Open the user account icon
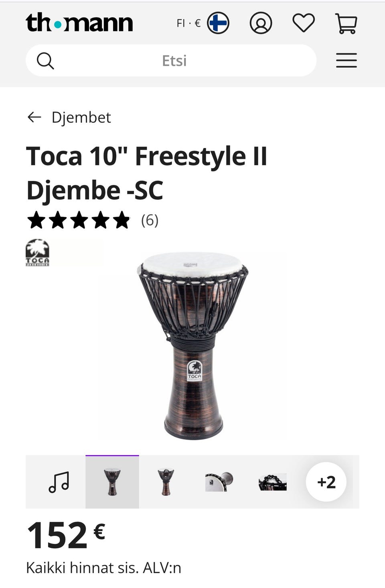The width and height of the screenshot is (385, 588). click(261, 23)
